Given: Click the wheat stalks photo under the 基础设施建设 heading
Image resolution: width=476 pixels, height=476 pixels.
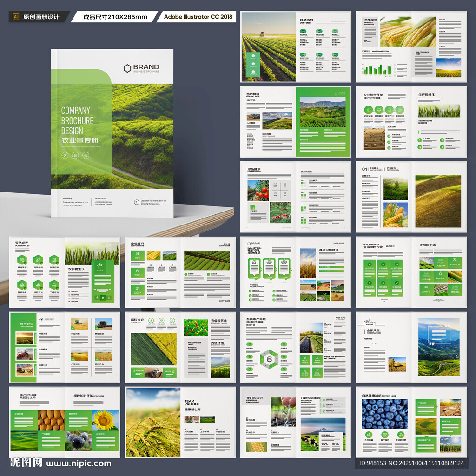Looking at the screenshot, I should point(308,264).
